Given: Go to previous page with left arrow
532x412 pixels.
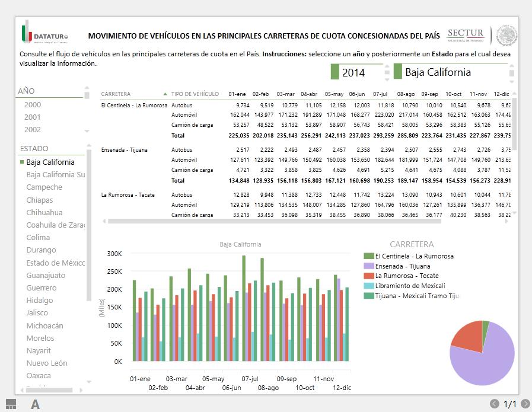Looking at the screenshot, I should click(495, 404).
